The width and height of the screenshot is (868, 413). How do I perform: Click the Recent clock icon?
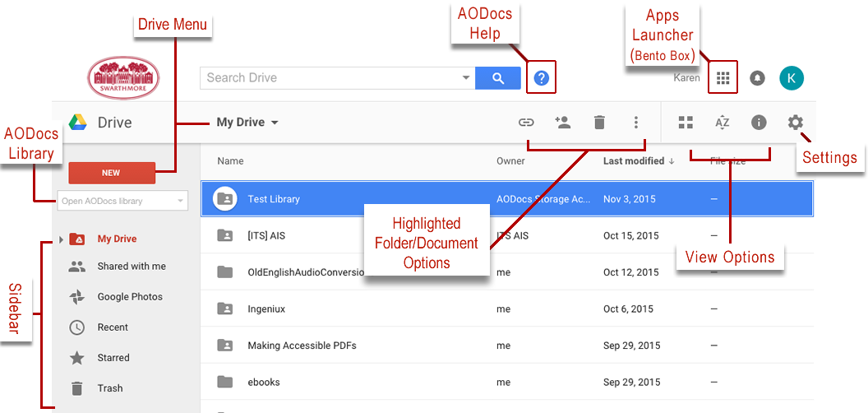[x=77, y=327]
